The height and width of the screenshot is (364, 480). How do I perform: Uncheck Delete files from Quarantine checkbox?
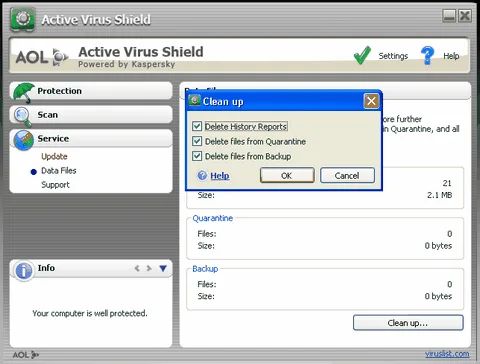tap(197, 141)
